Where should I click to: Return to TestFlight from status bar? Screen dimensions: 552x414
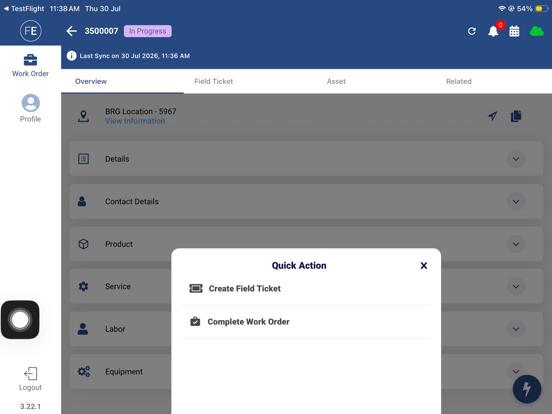24,8
